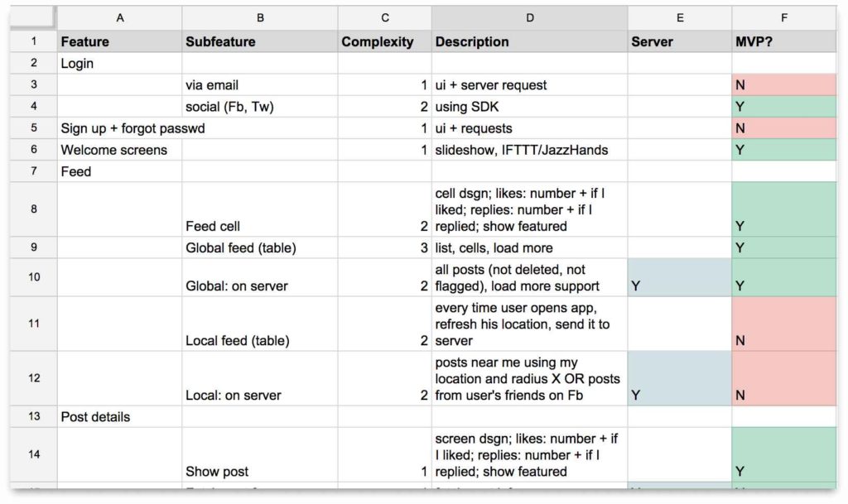The image size is (848, 504).
Task: Click the Feed cell subfeature
Action: pos(259,217)
